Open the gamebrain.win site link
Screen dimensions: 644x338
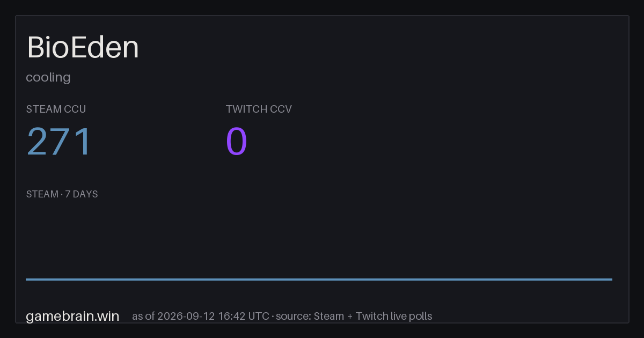tap(72, 316)
